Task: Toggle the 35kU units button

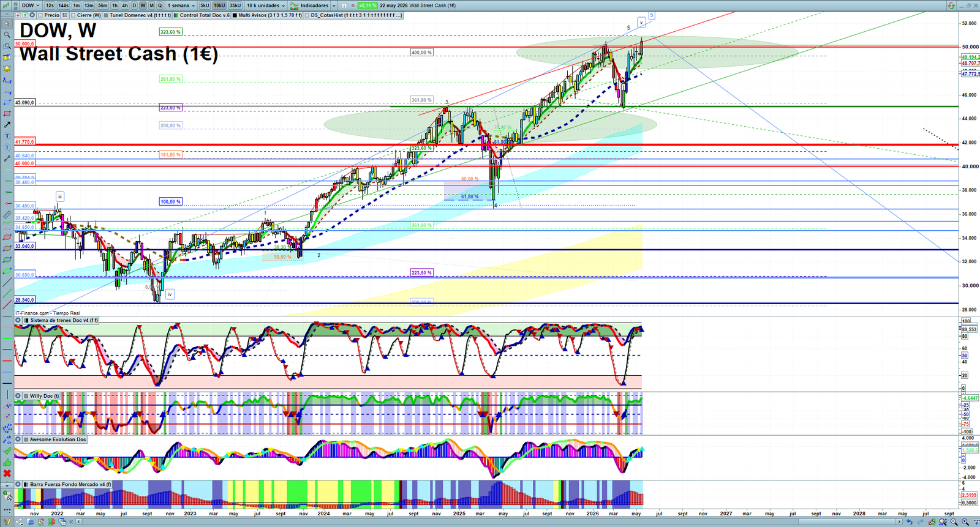Action: pos(235,6)
